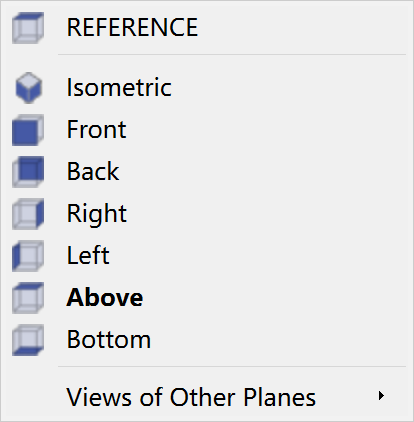This screenshot has height=422, width=414.
Task: Choose the Bottom view label
Action: click(109, 339)
